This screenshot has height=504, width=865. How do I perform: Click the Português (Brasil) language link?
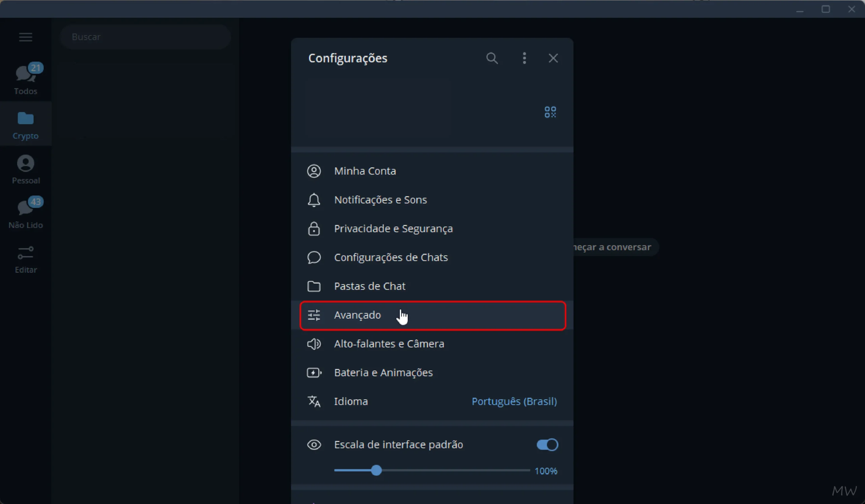514,401
